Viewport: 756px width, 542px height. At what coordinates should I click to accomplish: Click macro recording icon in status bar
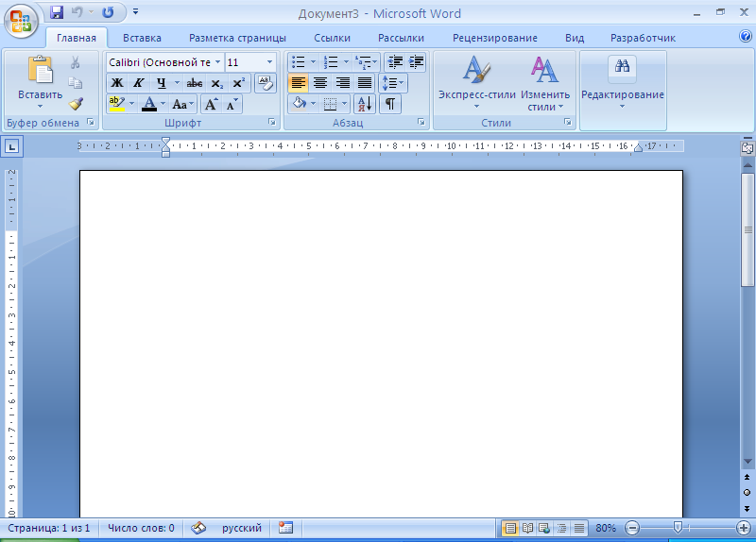286,528
